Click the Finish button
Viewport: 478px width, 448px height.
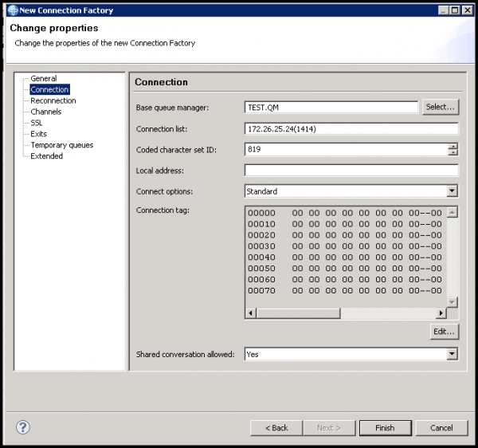385,428
